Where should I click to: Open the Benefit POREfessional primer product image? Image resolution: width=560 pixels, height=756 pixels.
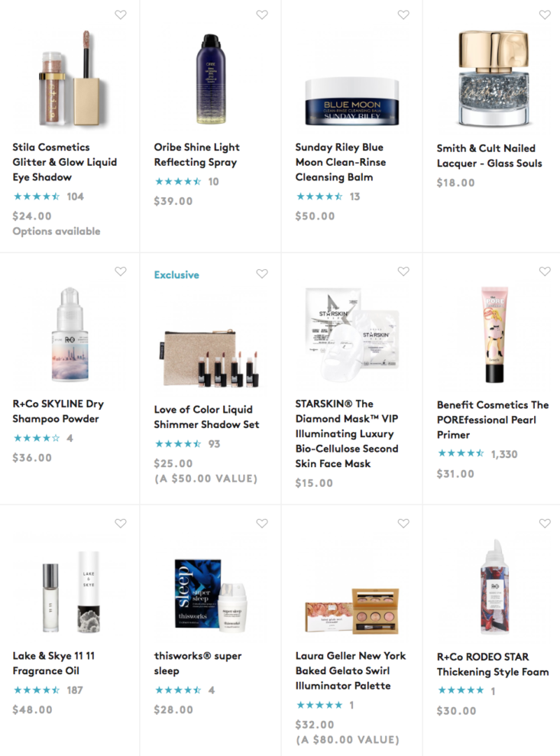pos(494,335)
